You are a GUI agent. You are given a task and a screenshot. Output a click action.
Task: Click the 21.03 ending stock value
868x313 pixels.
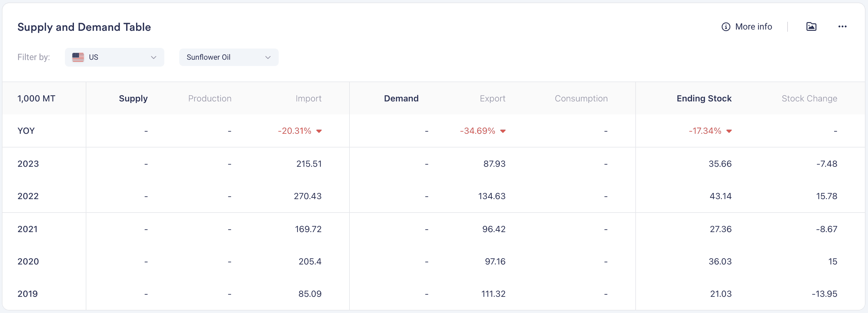[x=721, y=294]
